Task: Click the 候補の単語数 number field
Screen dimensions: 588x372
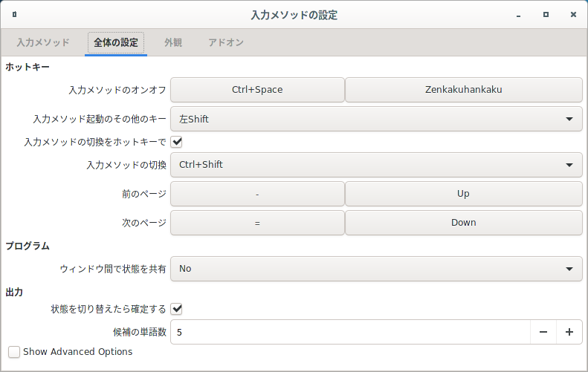Action: coord(350,332)
